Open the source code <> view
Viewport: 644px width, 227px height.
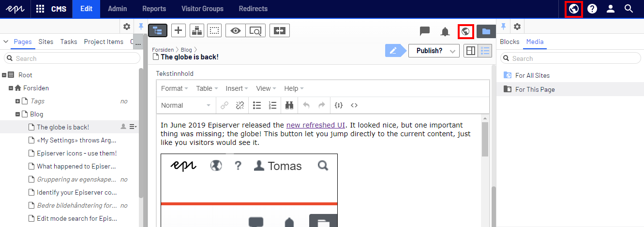(354, 105)
